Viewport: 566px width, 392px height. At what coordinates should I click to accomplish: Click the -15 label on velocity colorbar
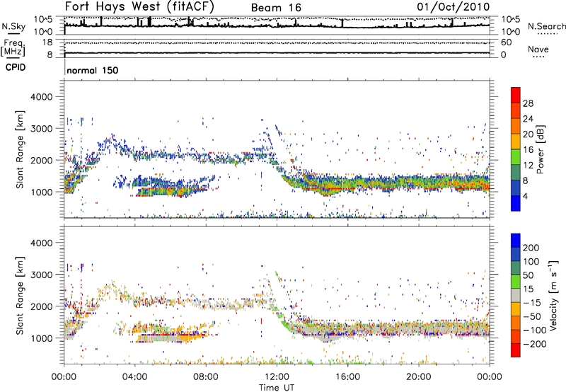[x=531, y=303]
